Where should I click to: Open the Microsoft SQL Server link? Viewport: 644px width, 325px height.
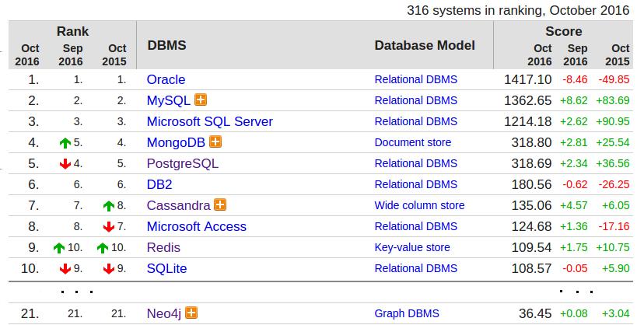pyautogui.click(x=210, y=121)
